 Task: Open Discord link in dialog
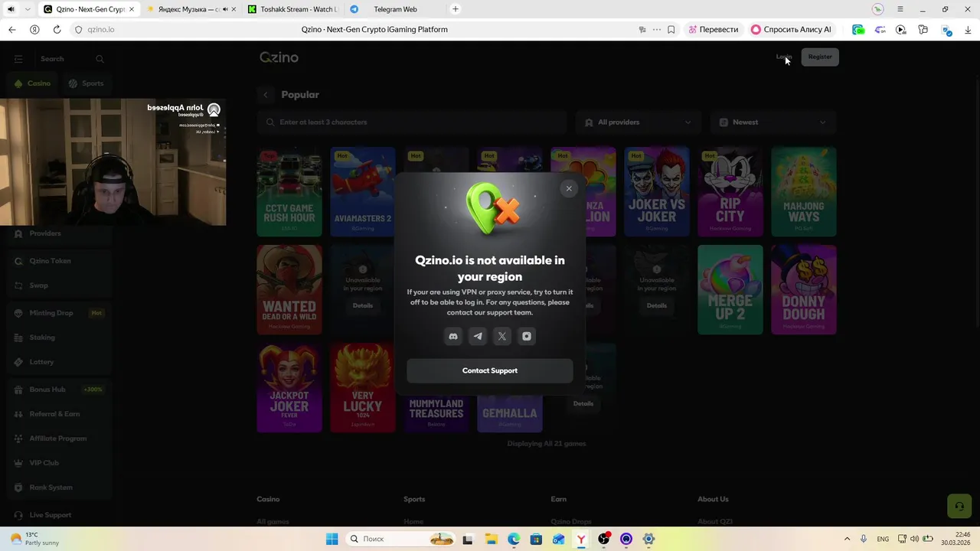pyautogui.click(x=453, y=336)
